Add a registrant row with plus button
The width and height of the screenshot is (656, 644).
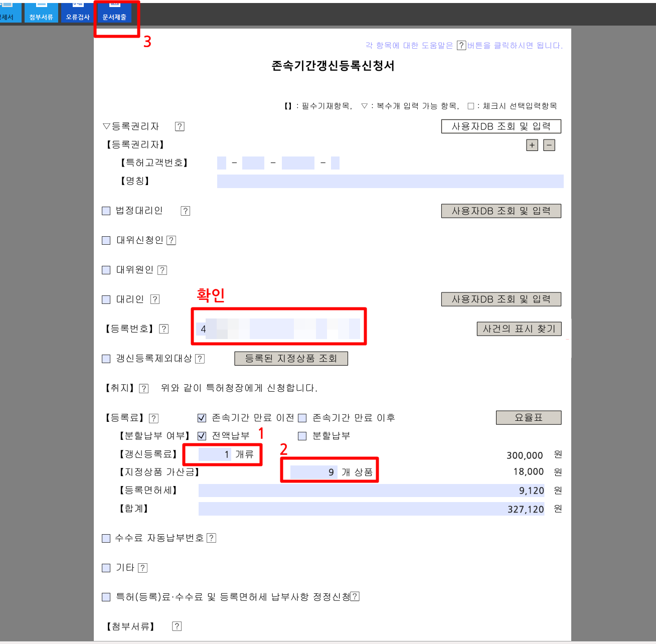(532, 145)
